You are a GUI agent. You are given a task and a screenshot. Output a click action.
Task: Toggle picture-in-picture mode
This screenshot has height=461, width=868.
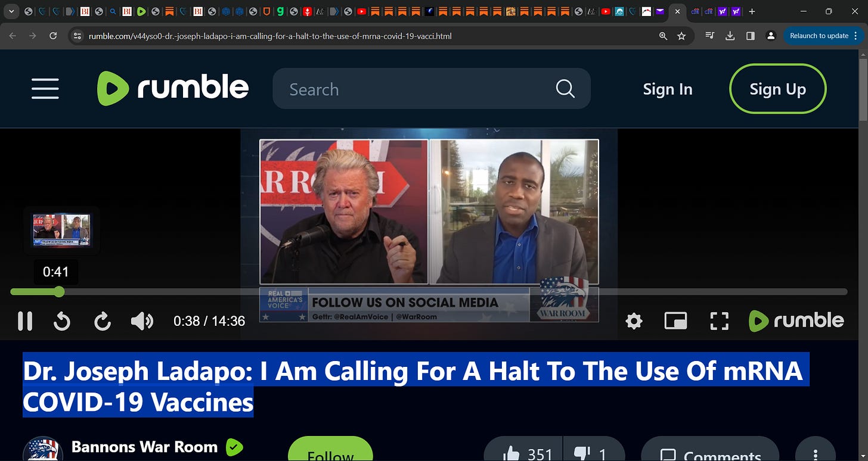pyautogui.click(x=675, y=321)
